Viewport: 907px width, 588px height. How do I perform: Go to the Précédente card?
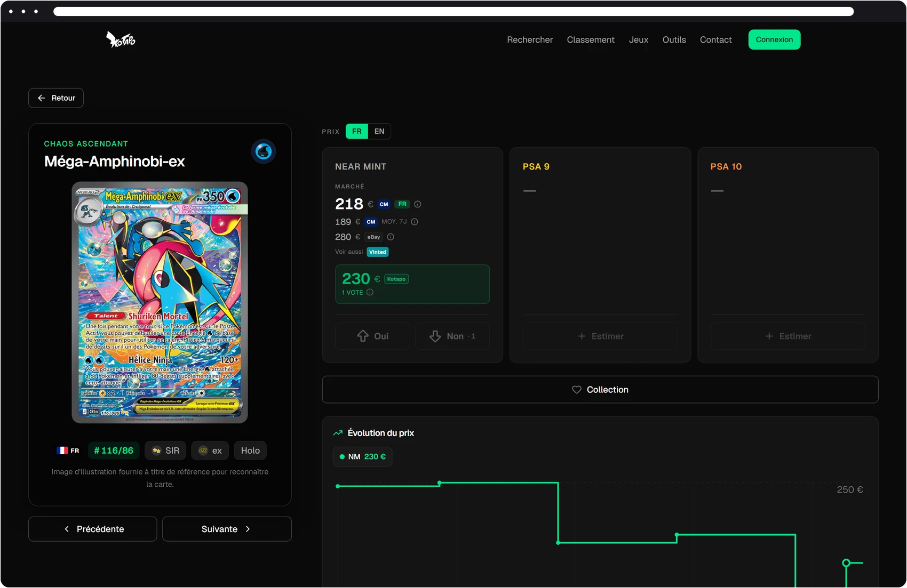(93, 529)
